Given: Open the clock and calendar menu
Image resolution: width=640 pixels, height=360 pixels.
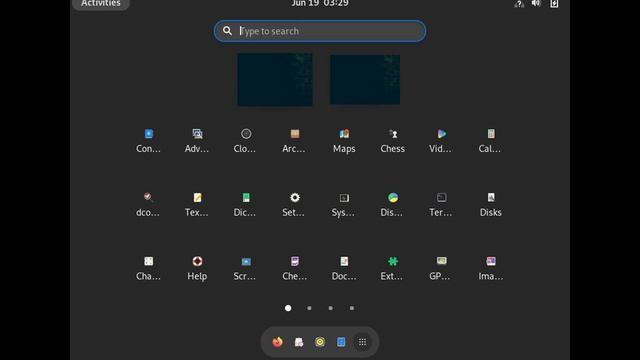Looking at the screenshot, I should (320, 4).
